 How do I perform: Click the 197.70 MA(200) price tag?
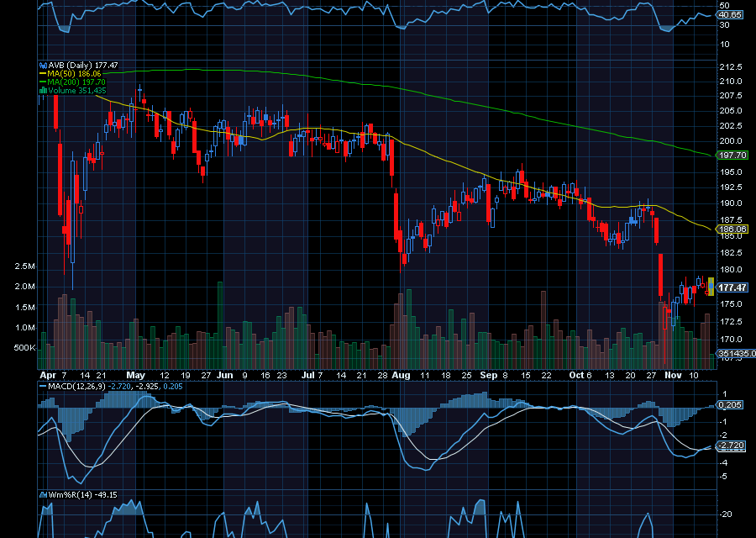731,156
